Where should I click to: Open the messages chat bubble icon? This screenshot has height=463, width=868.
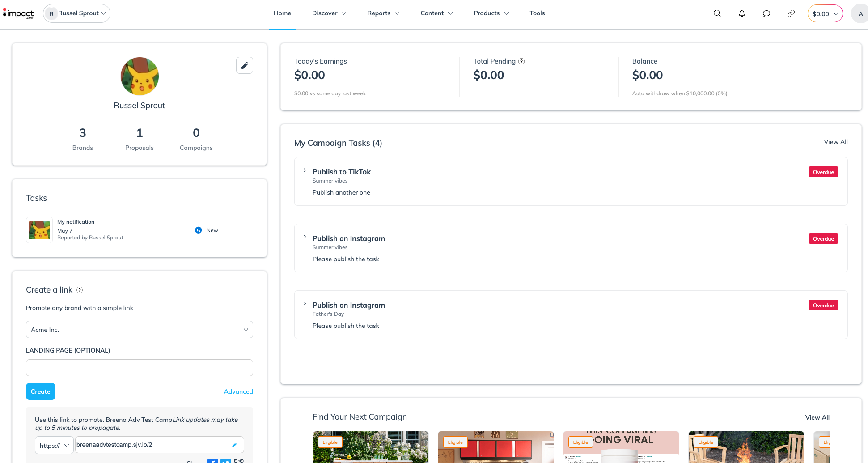pyautogui.click(x=766, y=13)
